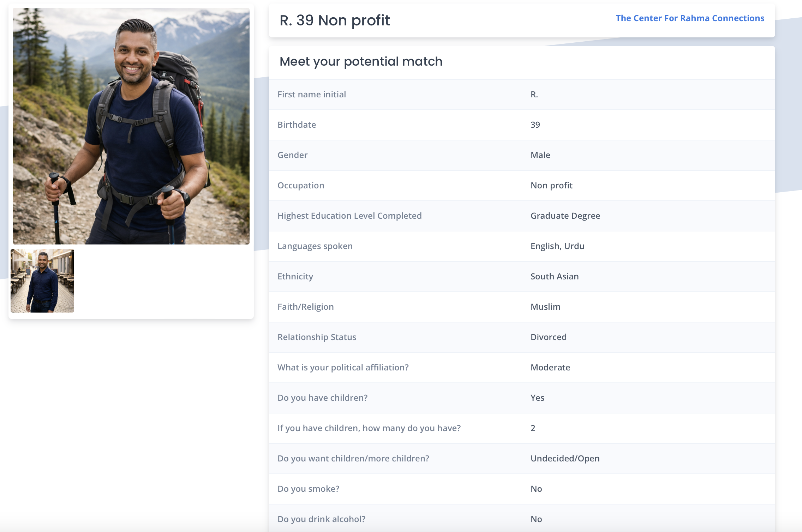Viewport: 802px width, 532px height.
Task: Click the 'Do you smoke?' row
Action: click(522, 489)
